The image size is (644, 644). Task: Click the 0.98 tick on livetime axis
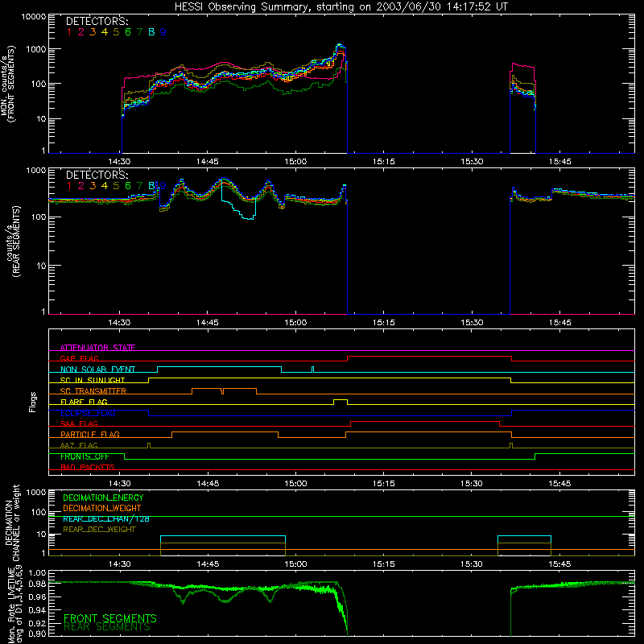37,584
